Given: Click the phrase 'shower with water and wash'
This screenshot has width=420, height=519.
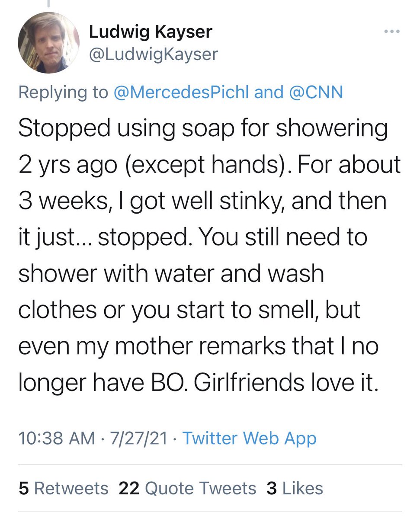Looking at the screenshot, I should 171,274.
